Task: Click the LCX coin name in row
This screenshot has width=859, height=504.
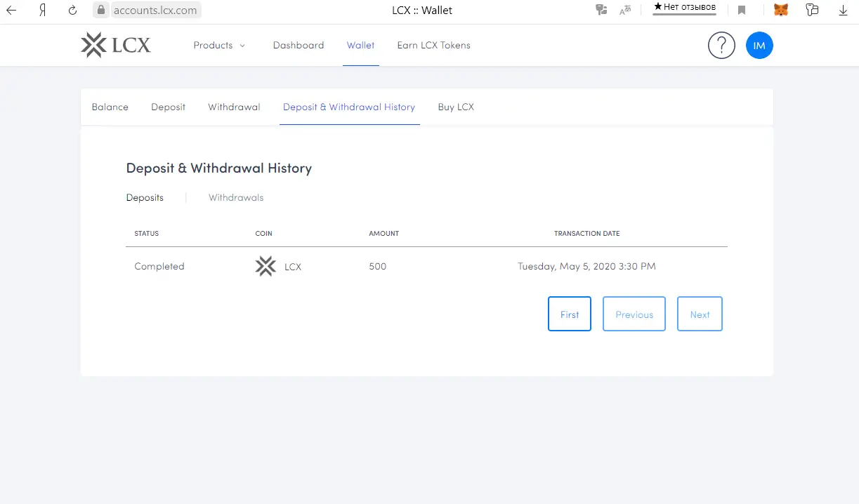Action: click(x=293, y=267)
